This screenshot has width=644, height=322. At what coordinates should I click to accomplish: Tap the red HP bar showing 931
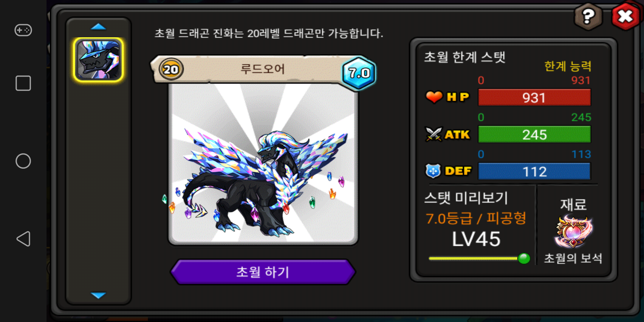534,97
